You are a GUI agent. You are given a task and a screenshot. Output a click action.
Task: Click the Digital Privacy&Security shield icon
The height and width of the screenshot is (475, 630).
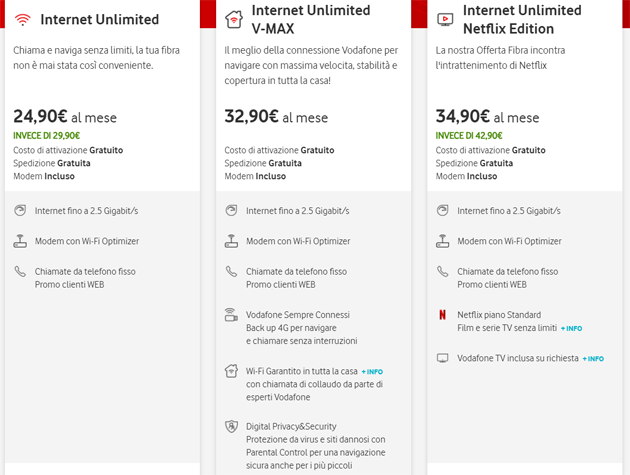231,427
